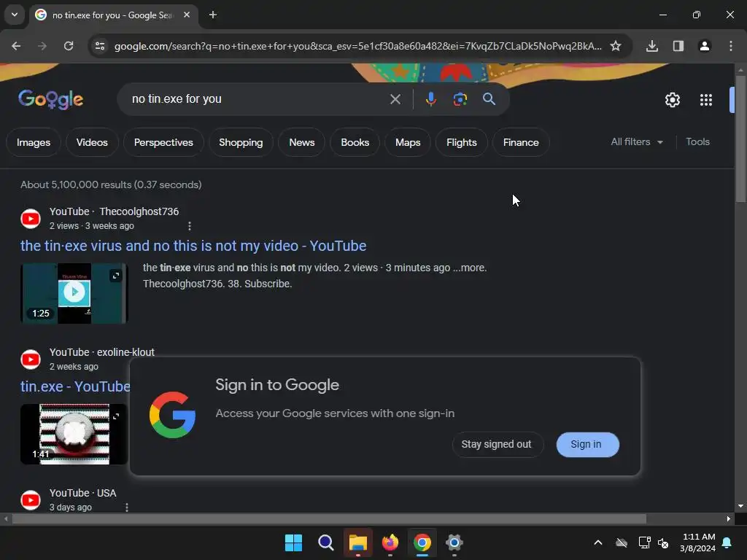Show Books results
Screen dimensions: 747x560
355,142
